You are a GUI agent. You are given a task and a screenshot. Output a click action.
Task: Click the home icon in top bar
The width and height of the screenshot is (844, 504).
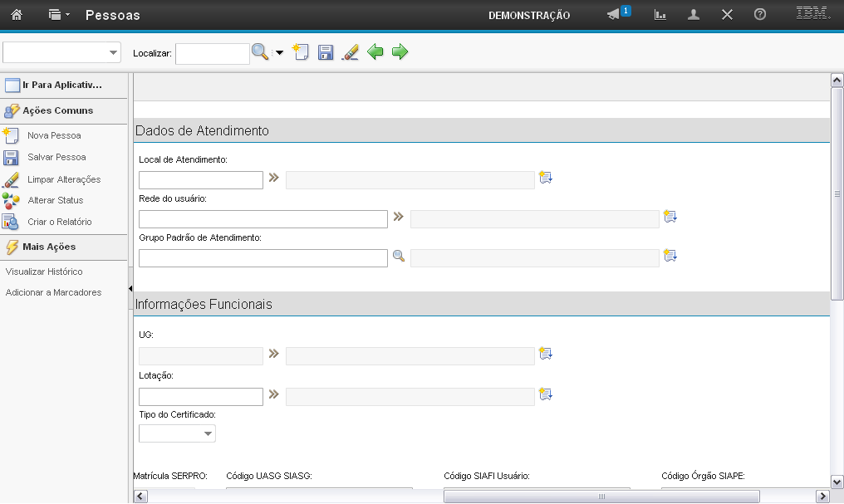tap(16, 15)
